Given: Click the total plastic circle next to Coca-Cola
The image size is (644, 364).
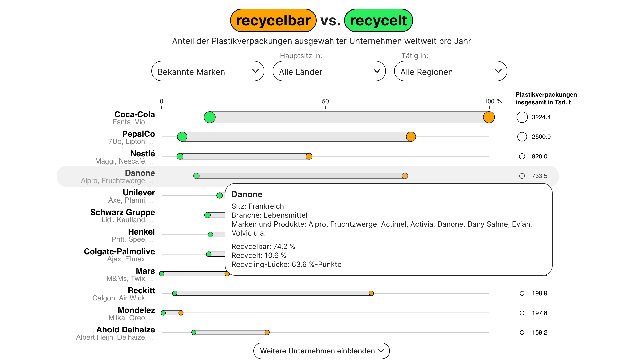Looking at the screenshot, I should (x=522, y=117).
